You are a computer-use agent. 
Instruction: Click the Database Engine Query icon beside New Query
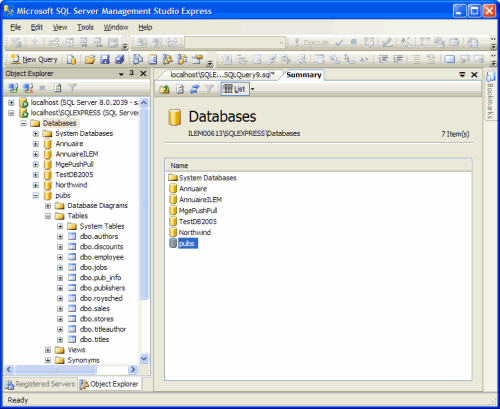click(x=71, y=60)
